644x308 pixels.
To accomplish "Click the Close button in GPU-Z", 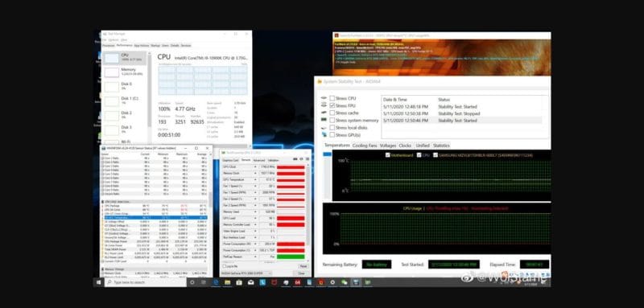I will (302, 273).
